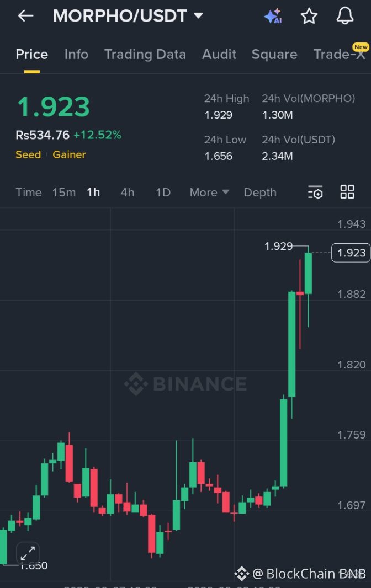Tap the Seed tag label

28,154
